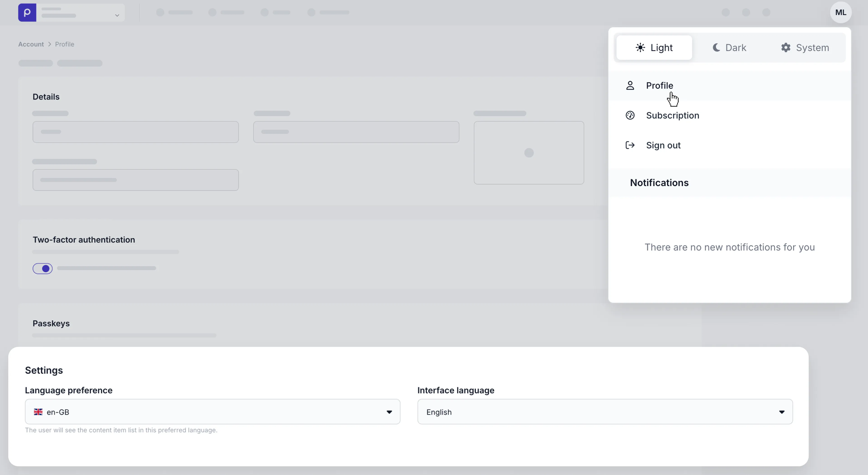Click the Subscription menu entry
868x475 pixels.
click(672, 115)
